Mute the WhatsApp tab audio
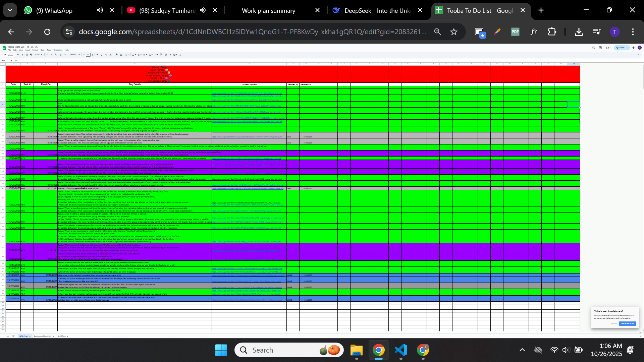644x362 pixels. [100, 10]
